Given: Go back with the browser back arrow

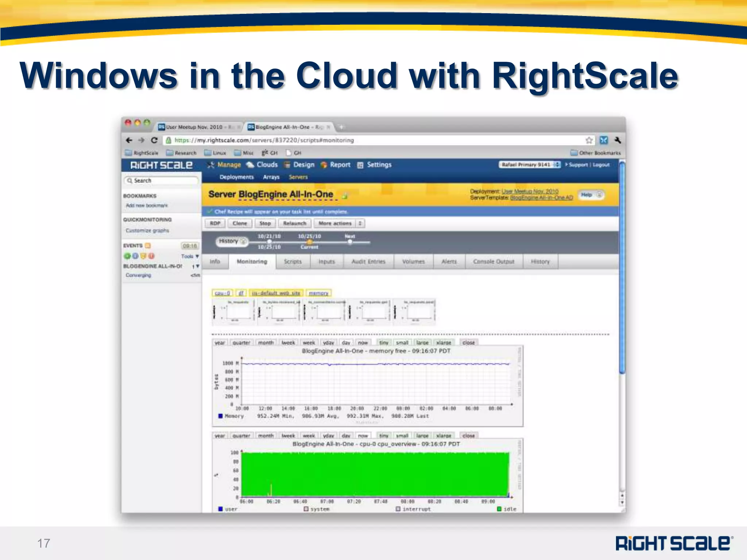Looking at the screenshot, I should (129, 140).
